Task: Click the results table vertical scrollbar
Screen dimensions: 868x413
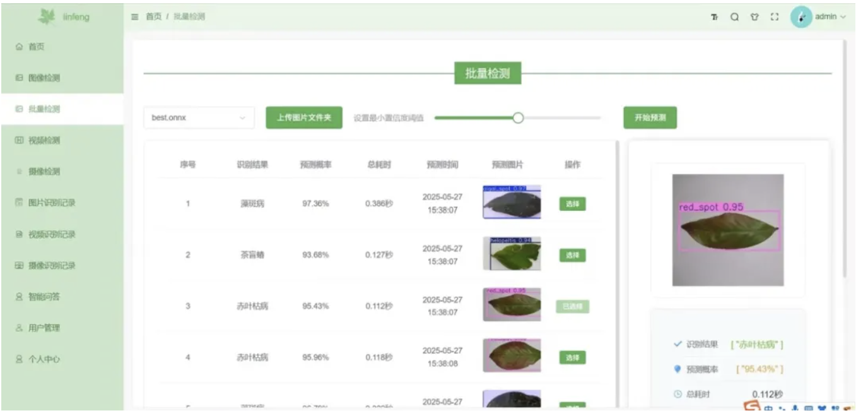Action: (x=617, y=275)
